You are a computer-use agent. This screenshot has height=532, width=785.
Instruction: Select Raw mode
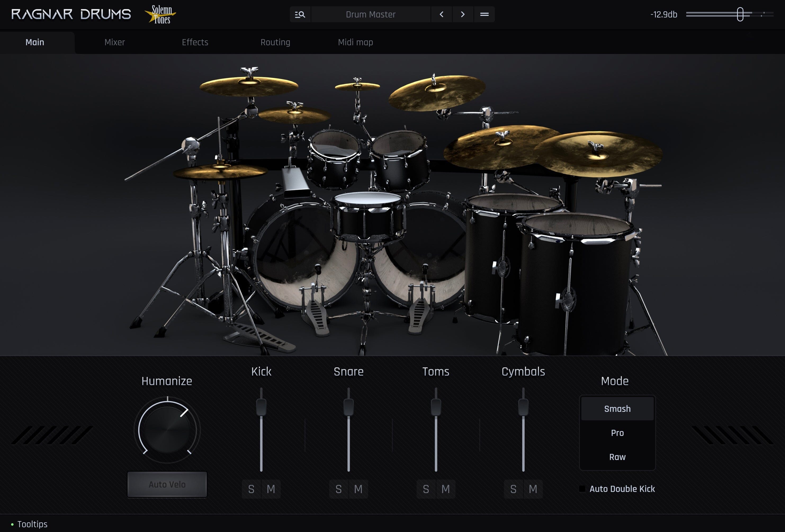click(617, 457)
